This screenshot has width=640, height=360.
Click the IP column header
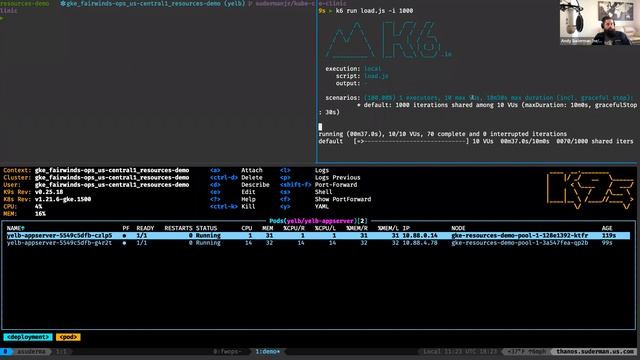coord(406,228)
